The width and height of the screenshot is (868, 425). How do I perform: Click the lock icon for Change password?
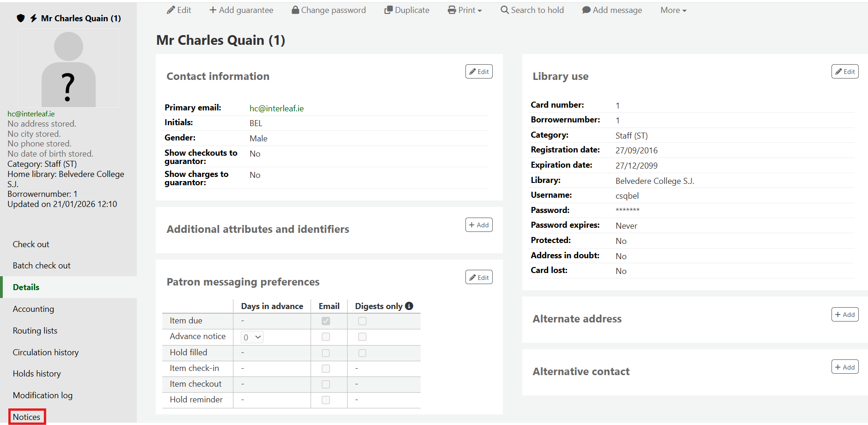pyautogui.click(x=295, y=10)
